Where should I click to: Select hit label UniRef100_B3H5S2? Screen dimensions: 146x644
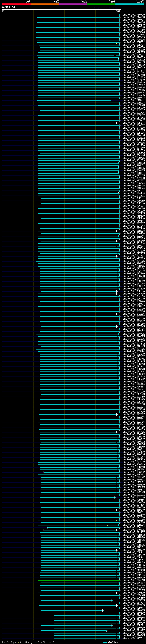pos(133,42)
